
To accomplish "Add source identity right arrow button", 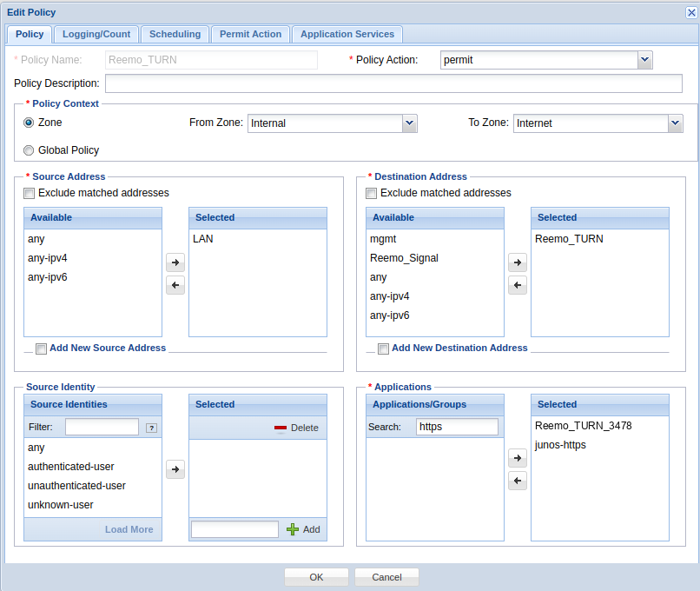I will (x=175, y=469).
